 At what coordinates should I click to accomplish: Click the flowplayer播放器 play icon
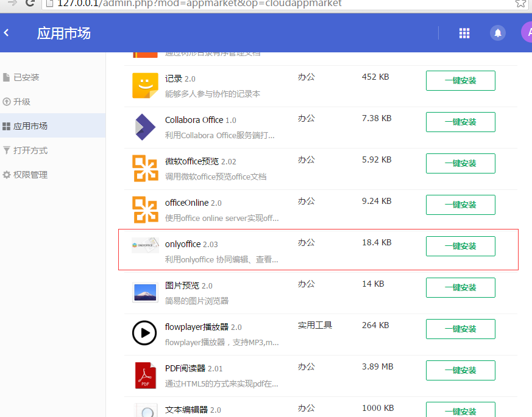(x=144, y=333)
